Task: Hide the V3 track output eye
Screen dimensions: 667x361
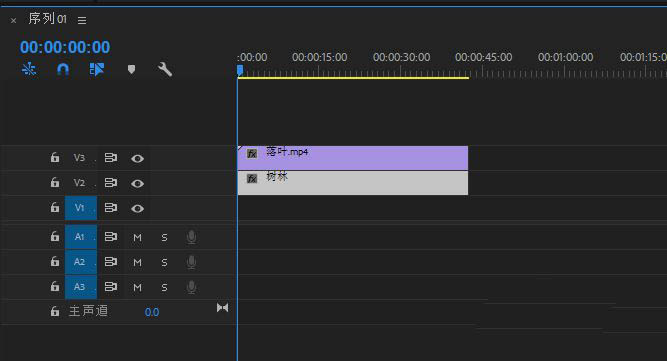Action: click(137, 158)
